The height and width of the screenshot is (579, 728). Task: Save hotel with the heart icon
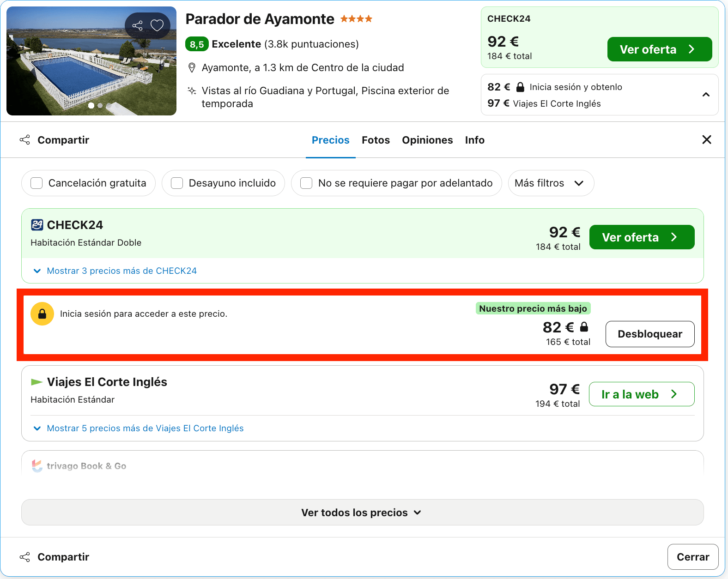[157, 25]
